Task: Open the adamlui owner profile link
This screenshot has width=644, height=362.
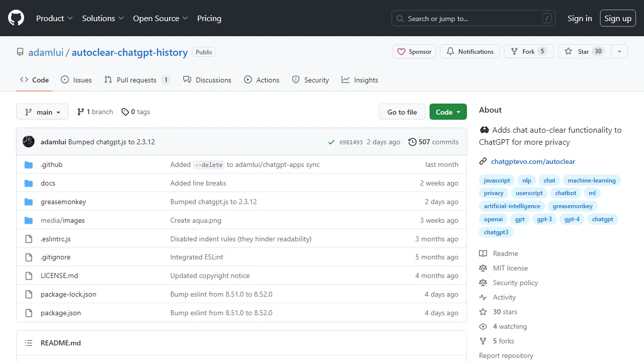Action: 46,52
